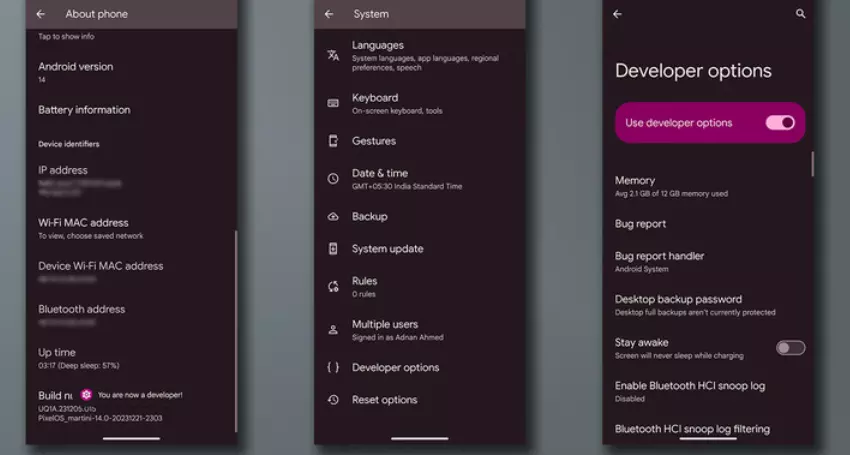This screenshot has width=850, height=455.
Task: Open Rules entry
Action: [420, 287]
